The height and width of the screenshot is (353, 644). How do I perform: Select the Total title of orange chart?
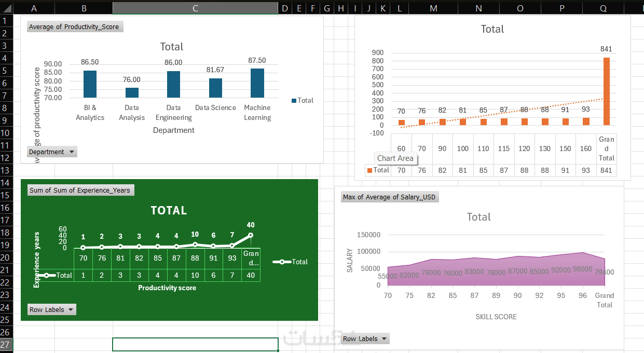pyautogui.click(x=492, y=29)
